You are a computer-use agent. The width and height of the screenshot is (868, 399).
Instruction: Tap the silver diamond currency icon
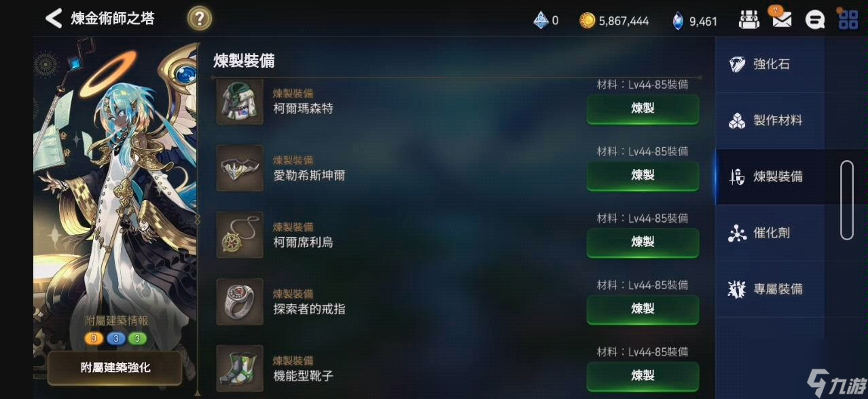tap(541, 20)
